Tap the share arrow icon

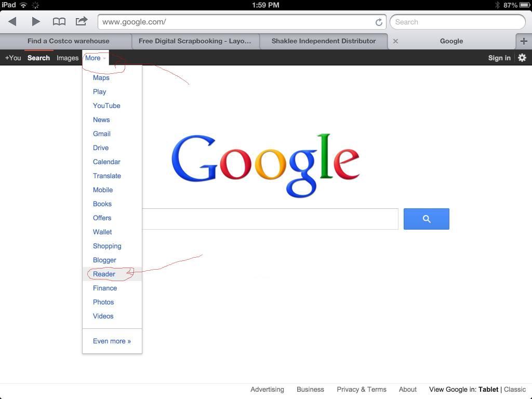[x=82, y=21]
